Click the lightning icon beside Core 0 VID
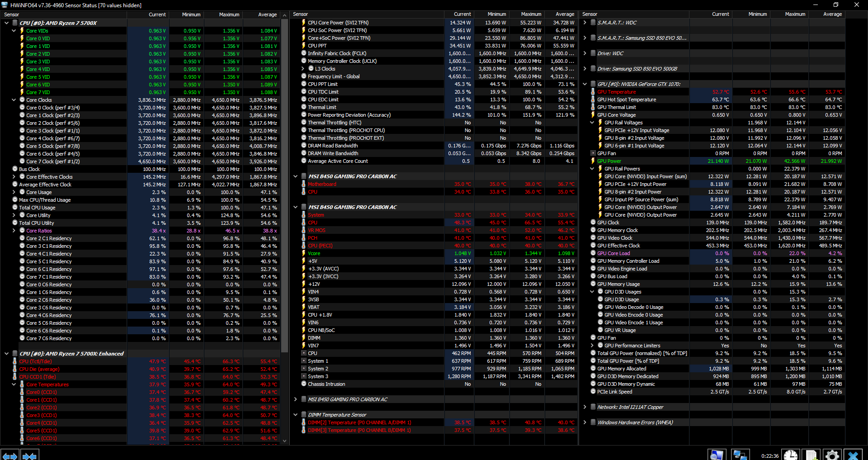Viewport: 868px width, 460px height. click(22, 38)
